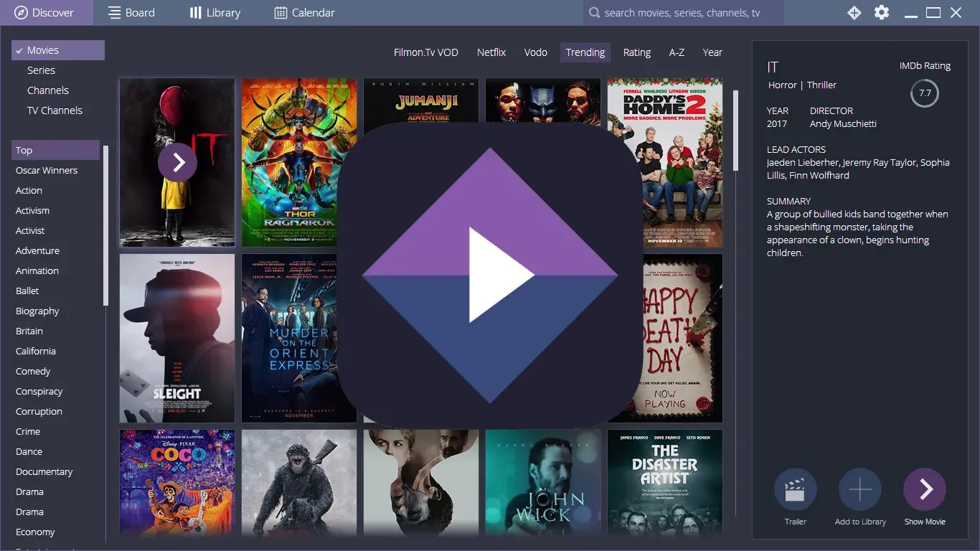Switch to the Board tab
980x551 pixels.
coord(131,12)
